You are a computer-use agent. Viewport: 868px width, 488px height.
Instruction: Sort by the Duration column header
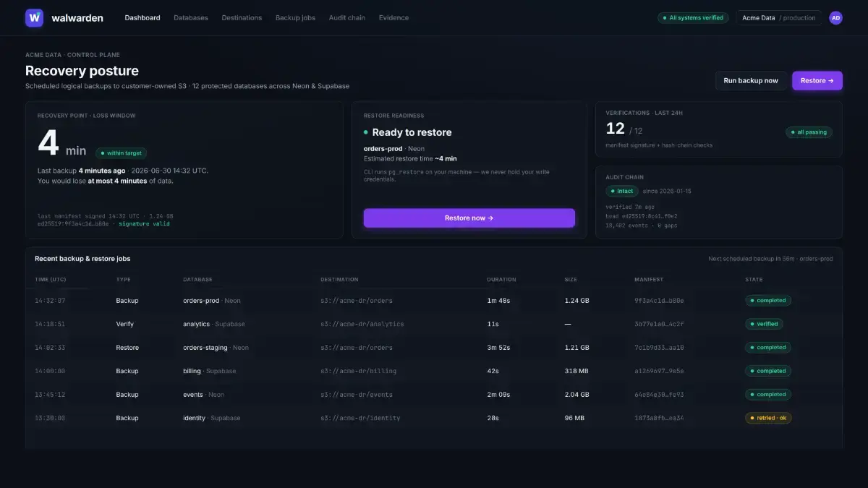click(501, 279)
